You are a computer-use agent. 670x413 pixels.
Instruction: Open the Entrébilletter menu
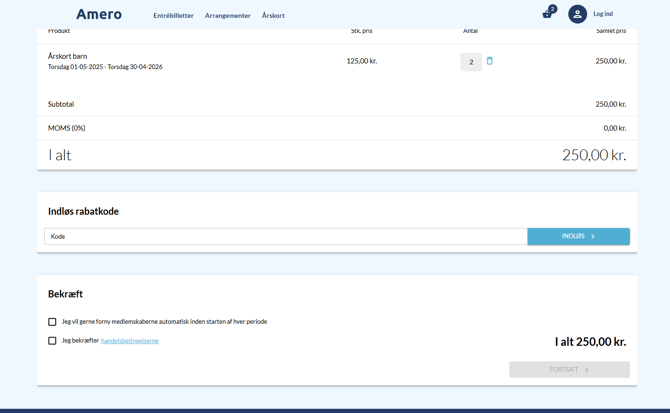click(173, 15)
